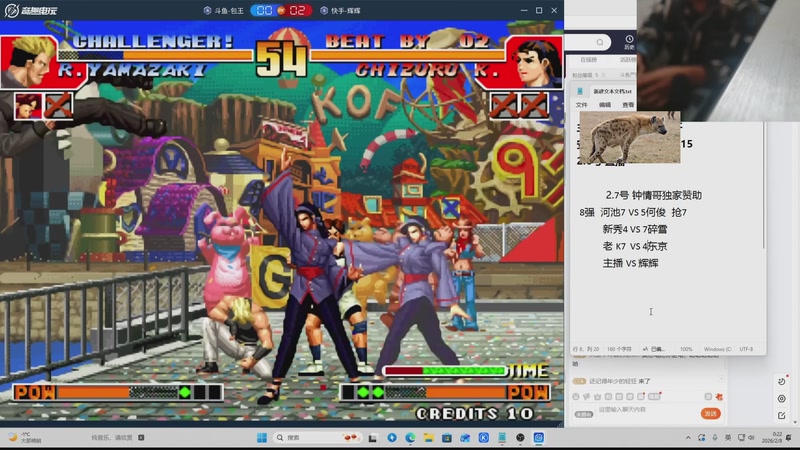Click the notification bell in system tray

[x=789, y=438]
